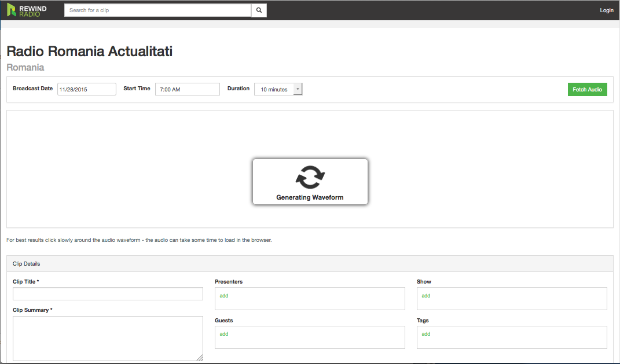This screenshot has width=620, height=364.
Task: Click the Start Time label
Action: click(137, 89)
